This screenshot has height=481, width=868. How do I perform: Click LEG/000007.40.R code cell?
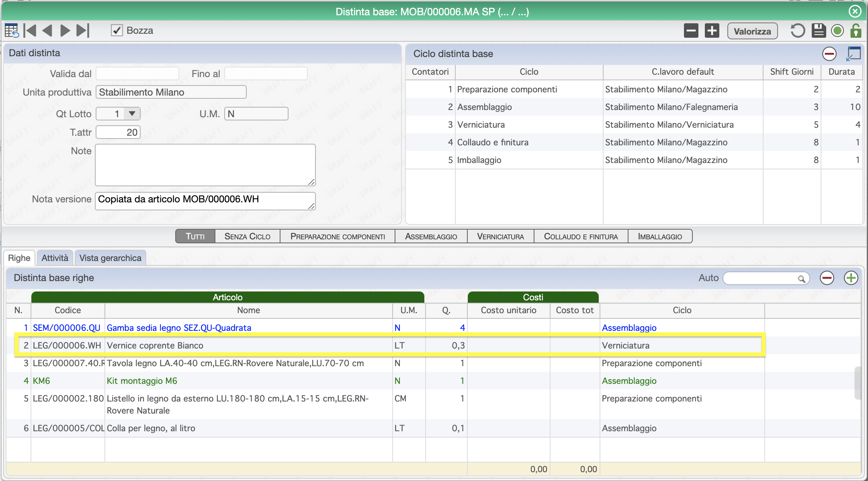[68, 363]
